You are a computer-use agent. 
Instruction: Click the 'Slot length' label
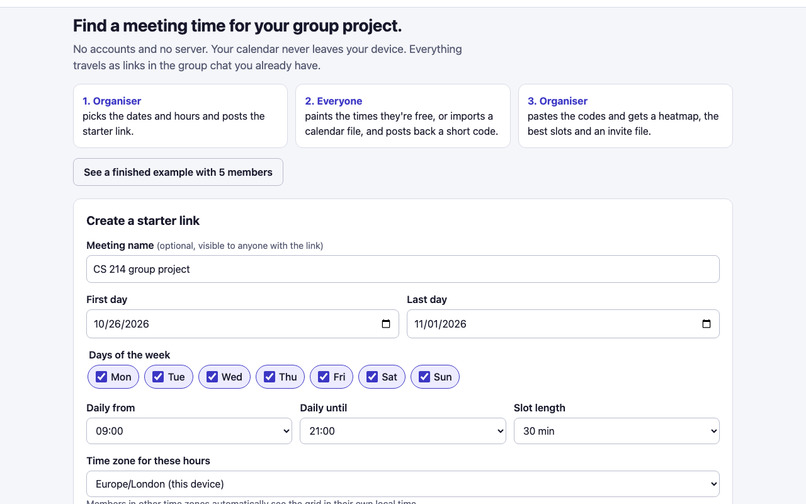(x=539, y=408)
